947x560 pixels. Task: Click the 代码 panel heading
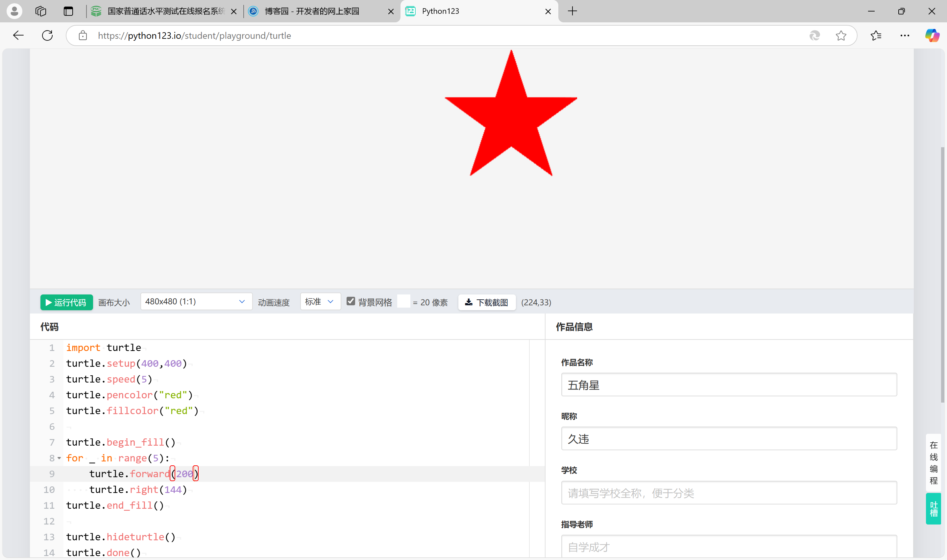tap(49, 327)
